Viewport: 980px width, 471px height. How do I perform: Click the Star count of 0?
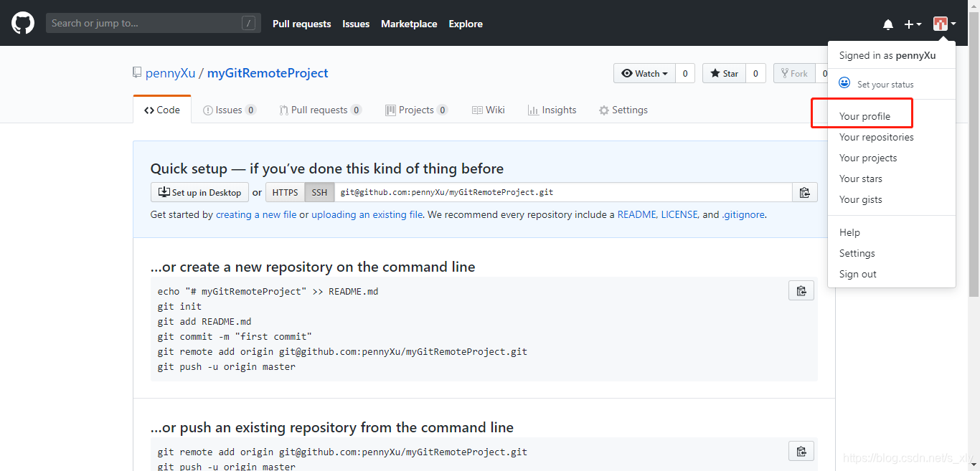tap(755, 73)
